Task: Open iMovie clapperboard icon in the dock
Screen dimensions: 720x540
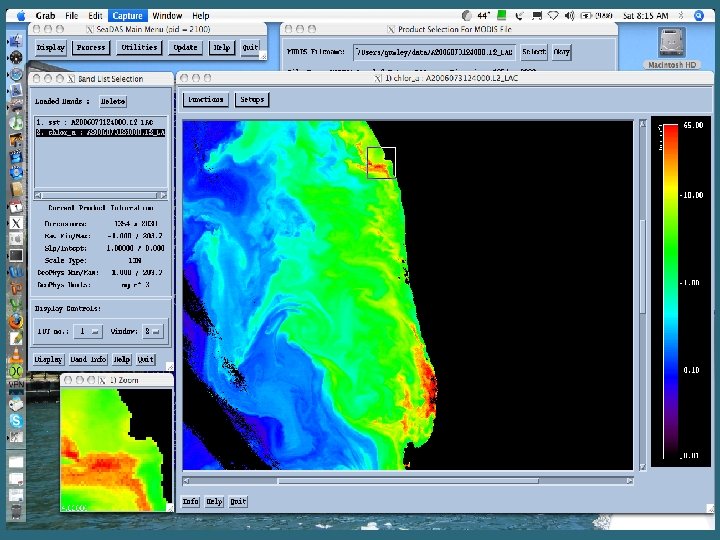Action: 16,156
